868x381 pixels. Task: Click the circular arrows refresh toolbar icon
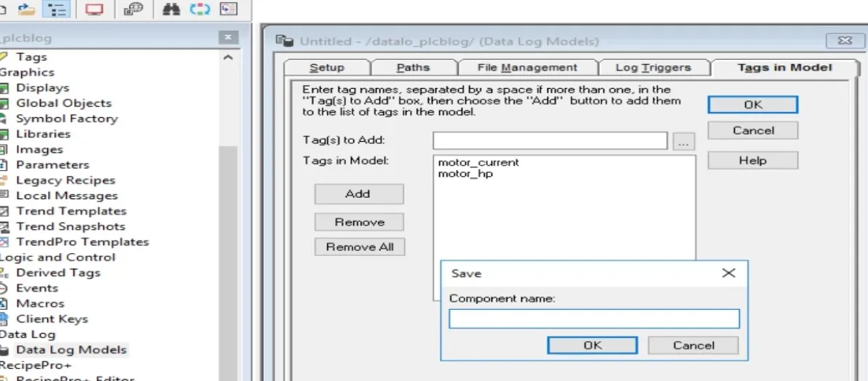coord(200,9)
